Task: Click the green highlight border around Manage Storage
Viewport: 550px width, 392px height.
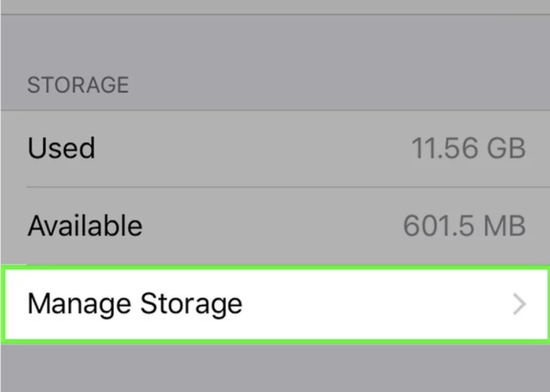Action: coord(275,269)
